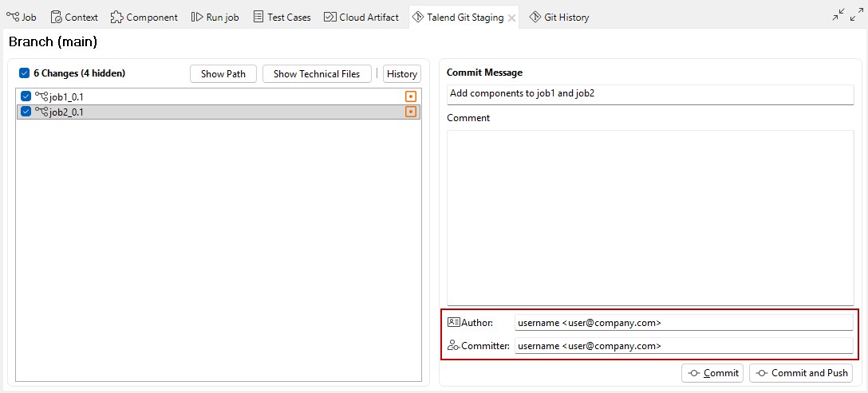Viewport: 868px width, 393px height.
Task: Uncheck the job1_0.1 checkbox
Action: pyautogui.click(x=26, y=96)
